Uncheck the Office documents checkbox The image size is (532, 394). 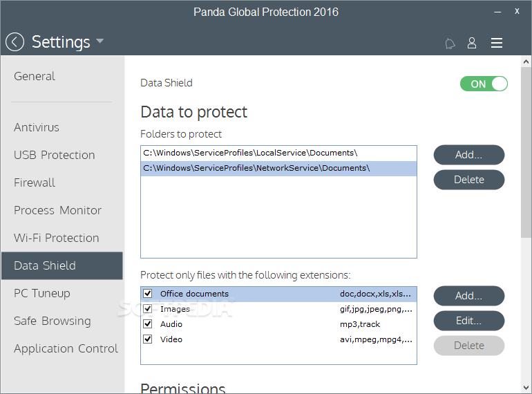tap(148, 294)
